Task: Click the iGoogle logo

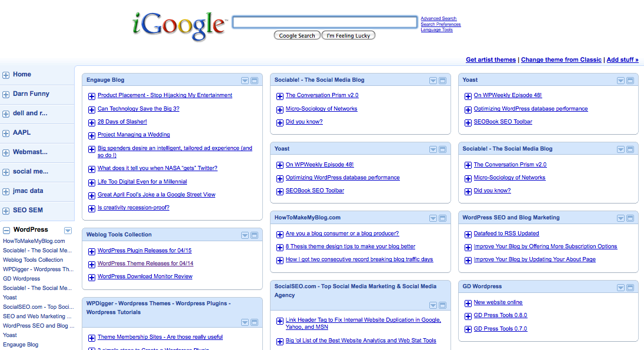Action: (179, 26)
